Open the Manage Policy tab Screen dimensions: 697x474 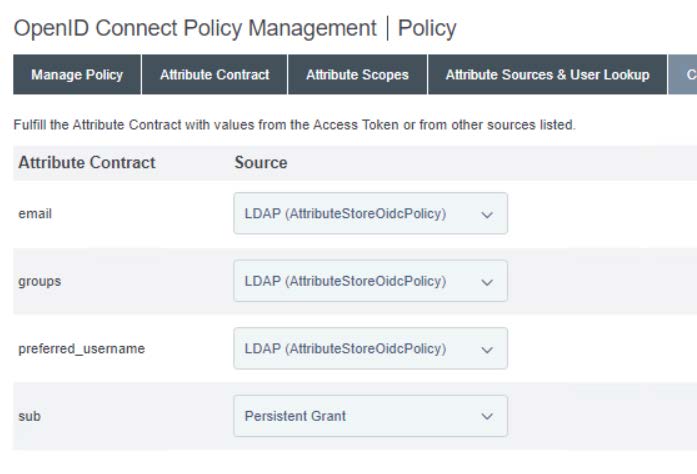coord(77,75)
